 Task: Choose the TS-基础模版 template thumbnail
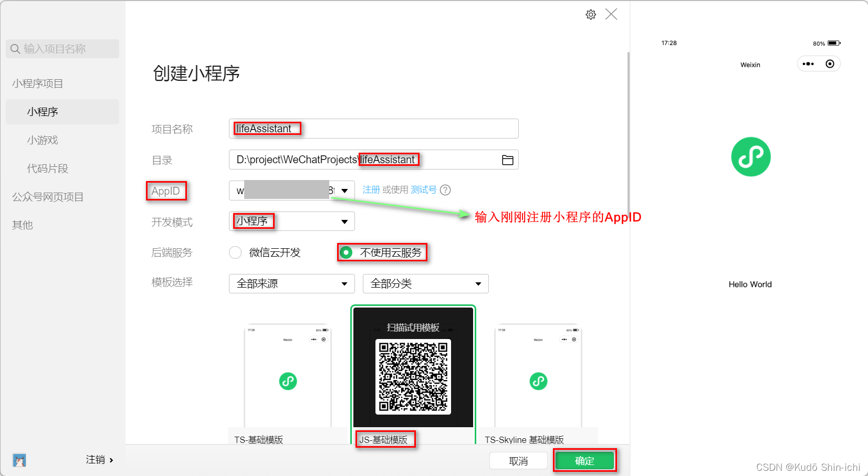click(288, 376)
